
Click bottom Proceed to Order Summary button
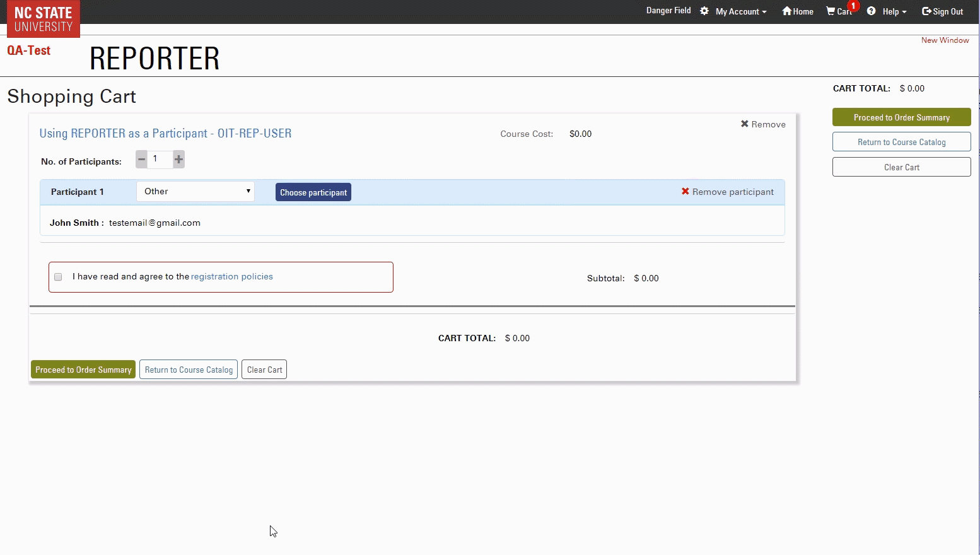coord(83,370)
